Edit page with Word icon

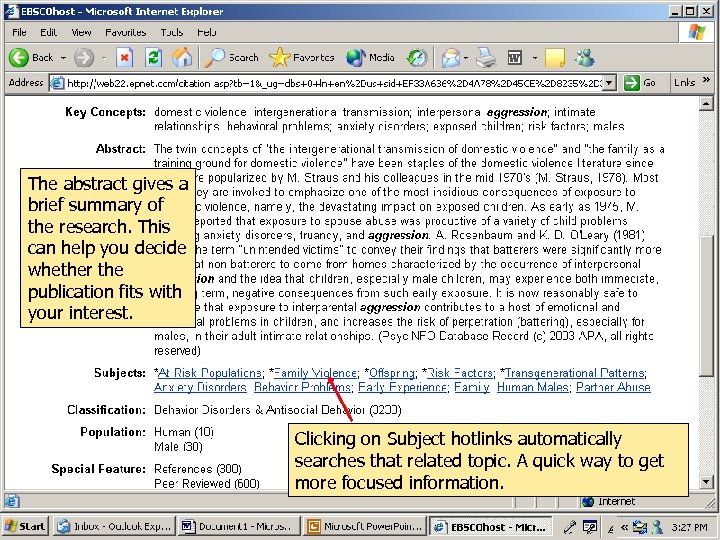pyautogui.click(x=515, y=58)
